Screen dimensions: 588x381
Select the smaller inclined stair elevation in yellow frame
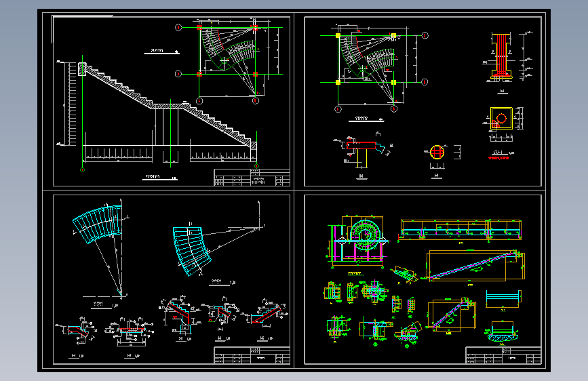pyautogui.click(x=452, y=315)
